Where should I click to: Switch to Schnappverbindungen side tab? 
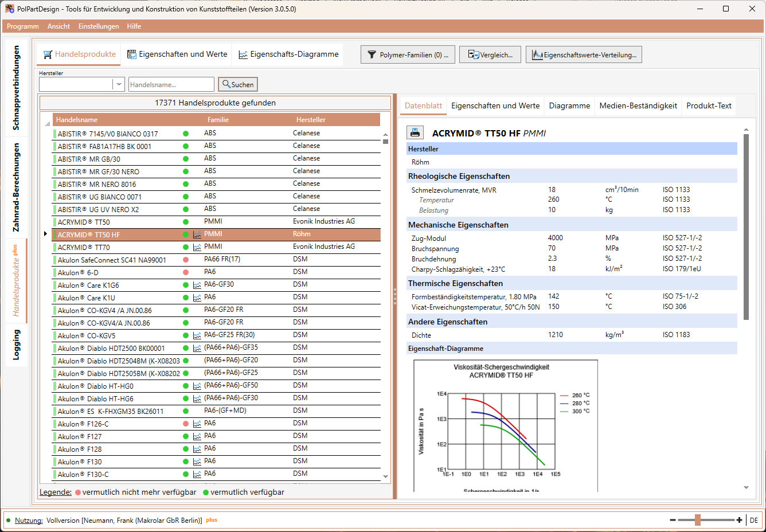pos(16,88)
